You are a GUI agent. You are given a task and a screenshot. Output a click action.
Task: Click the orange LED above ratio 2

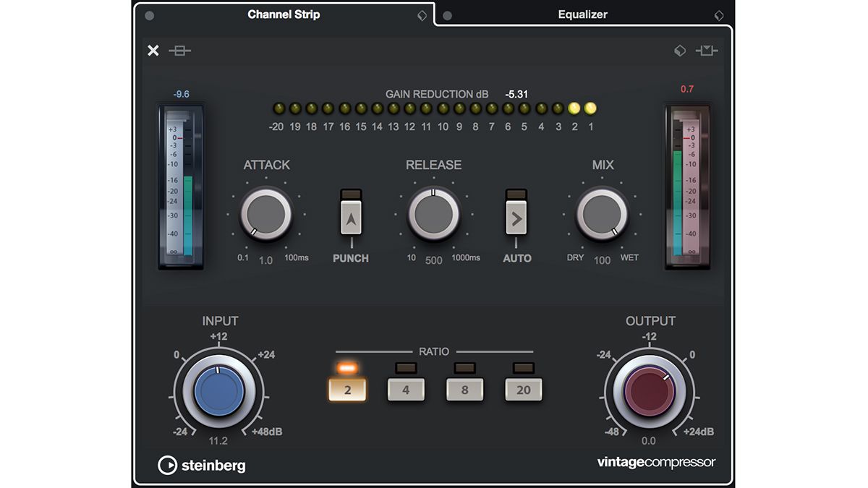347,368
